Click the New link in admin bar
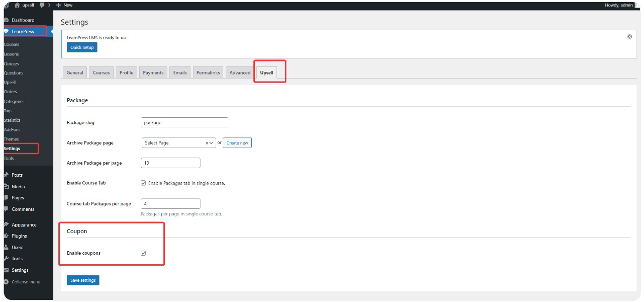 tap(68, 5)
